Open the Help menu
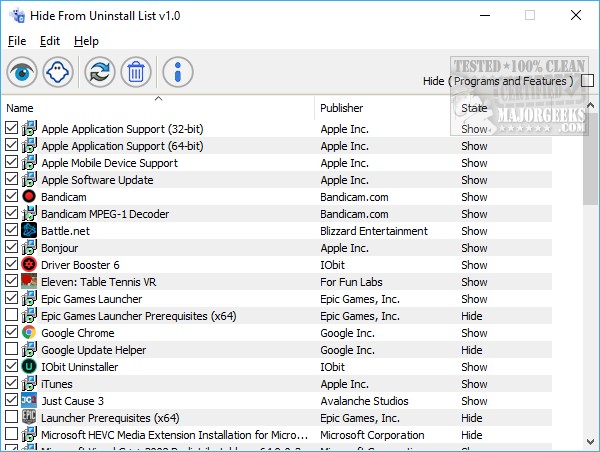 coord(86,41)
